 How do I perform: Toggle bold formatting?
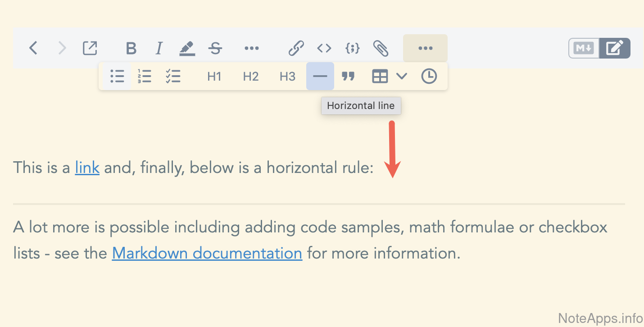pyautogui.click(x=131, y=48)
